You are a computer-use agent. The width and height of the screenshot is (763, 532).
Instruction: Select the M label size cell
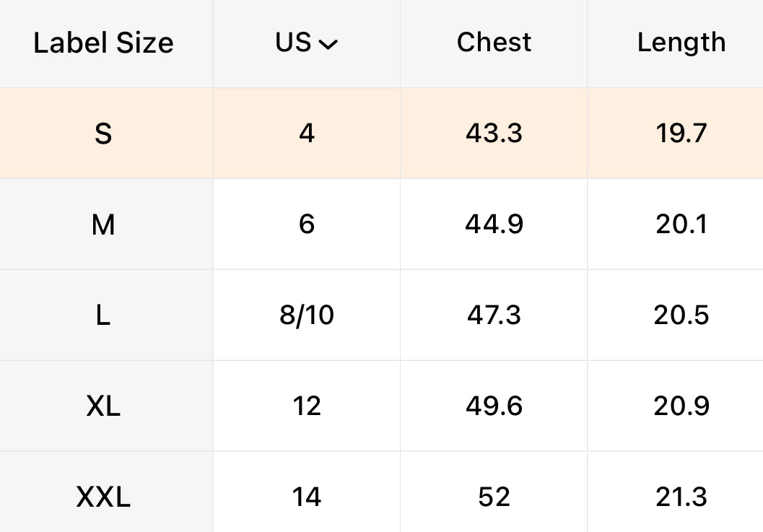tap(103, 224)
